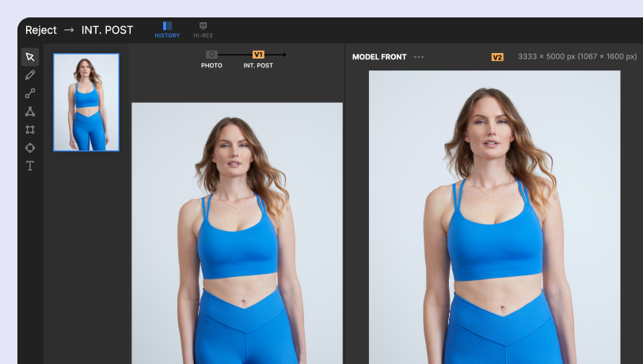This screenshot has height=364, width=643.
Task: Select the triangle polygon tool
Action: pos(30,112)
